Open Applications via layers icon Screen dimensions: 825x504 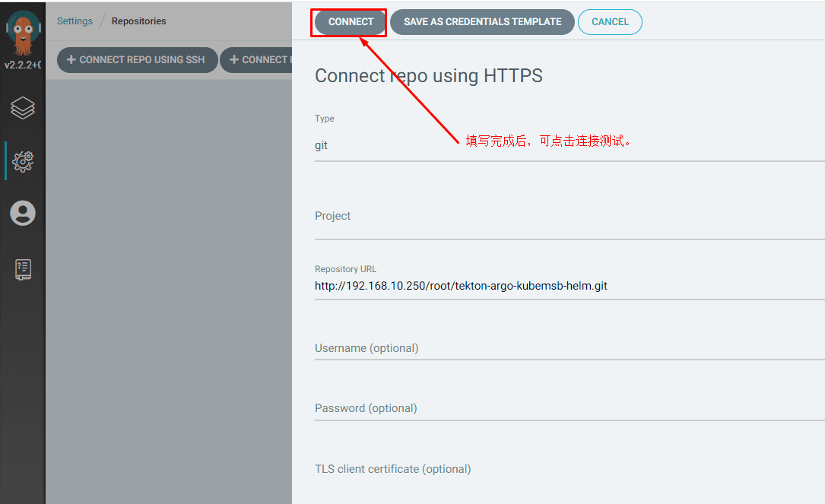(23, 108)
